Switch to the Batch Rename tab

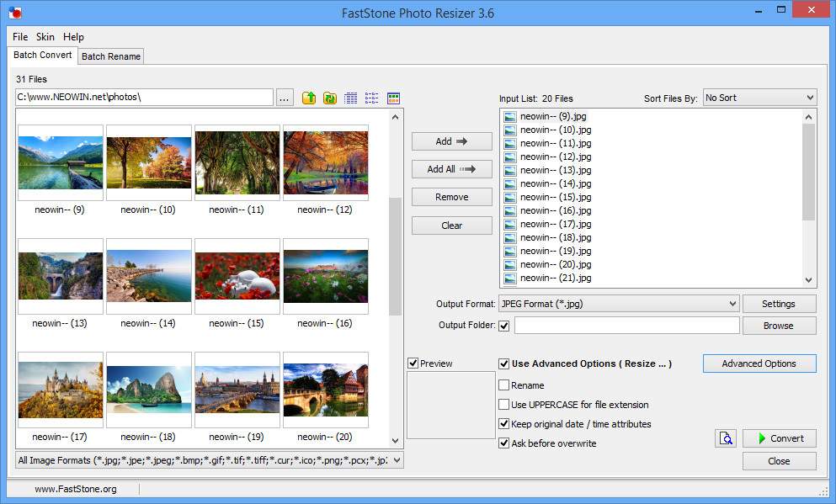(110, 56)
